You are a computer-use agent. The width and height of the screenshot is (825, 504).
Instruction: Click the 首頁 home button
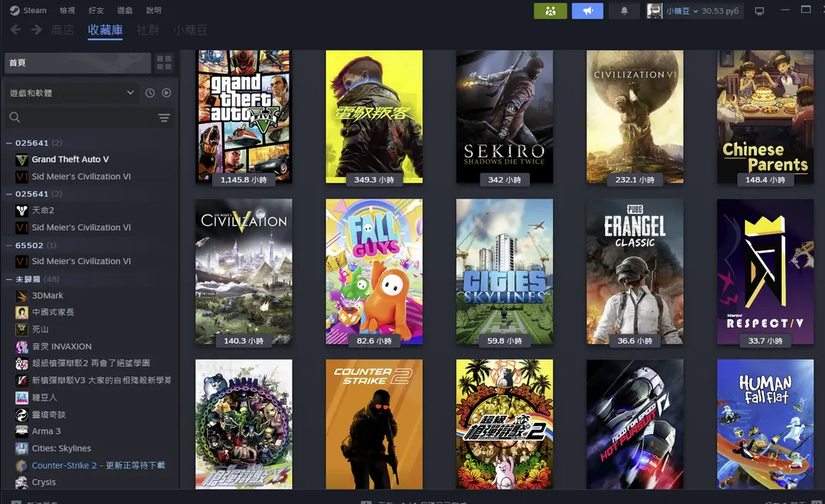(78, 63)
